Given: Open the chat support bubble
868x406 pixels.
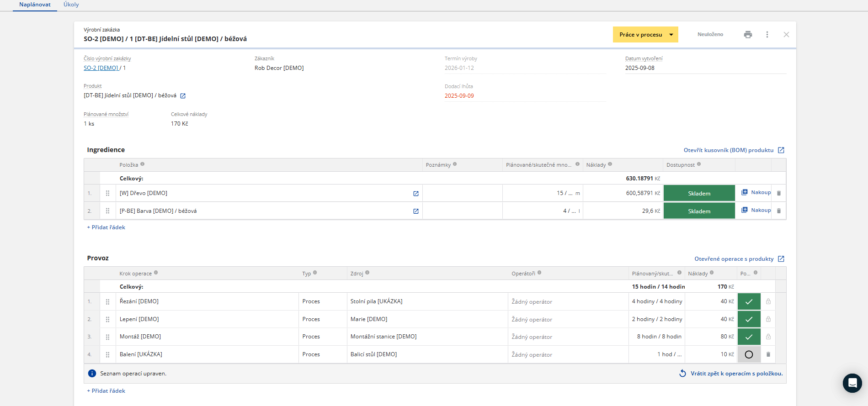Looking at the screenshot, I should (852, 383).
